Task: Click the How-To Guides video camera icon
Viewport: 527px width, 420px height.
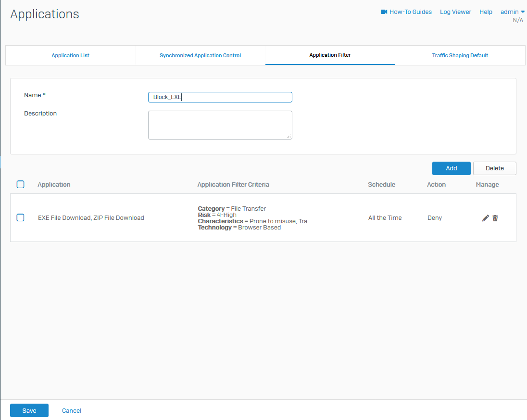Action: click(x=384, y=12)
